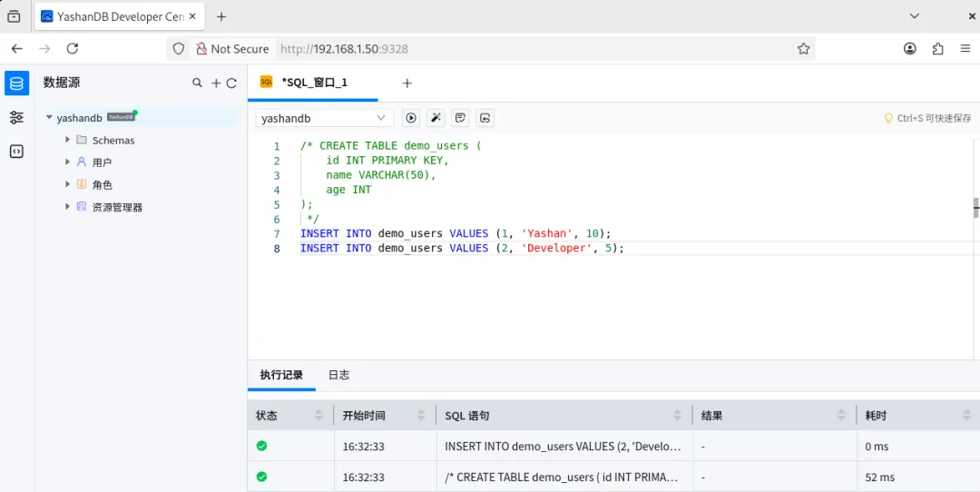Screen dimensions: 980x492
Task: Click the SQL history icon beside explain
Action: pos(485,117)
